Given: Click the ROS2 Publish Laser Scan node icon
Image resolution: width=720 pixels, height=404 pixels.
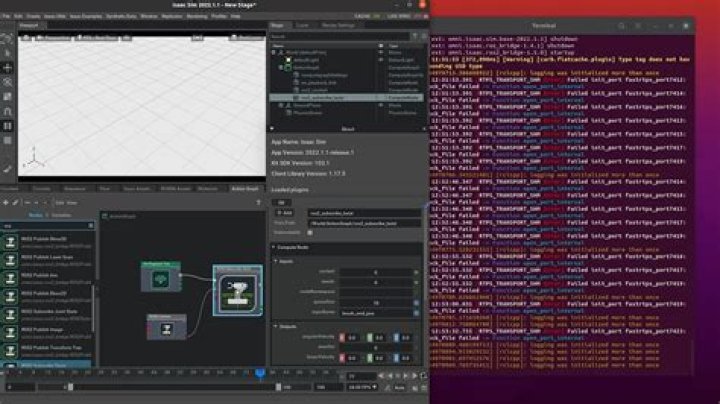Looking at the screenshot, I should (10, 257).
